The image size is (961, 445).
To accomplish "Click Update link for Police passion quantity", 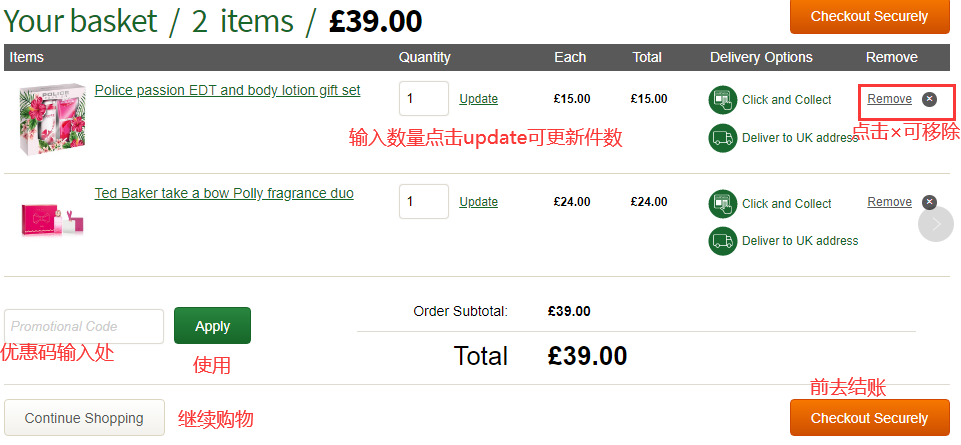I will click(x=478, y=99).
